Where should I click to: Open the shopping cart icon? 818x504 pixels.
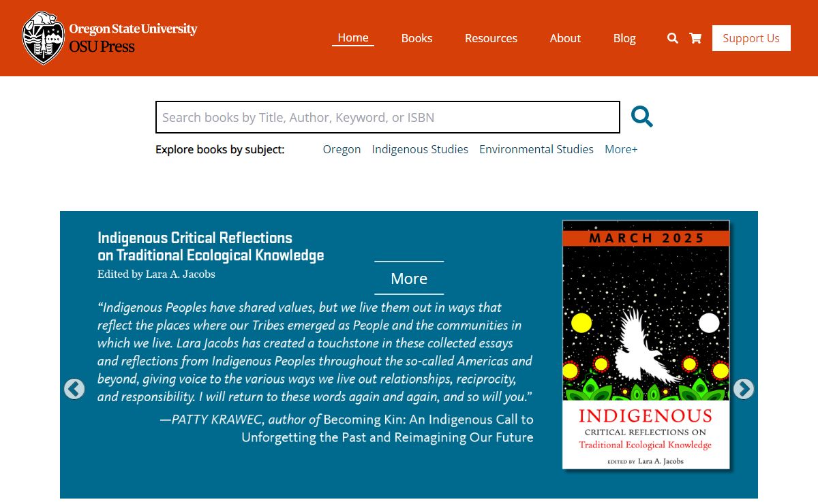click(x=695, y=38)
